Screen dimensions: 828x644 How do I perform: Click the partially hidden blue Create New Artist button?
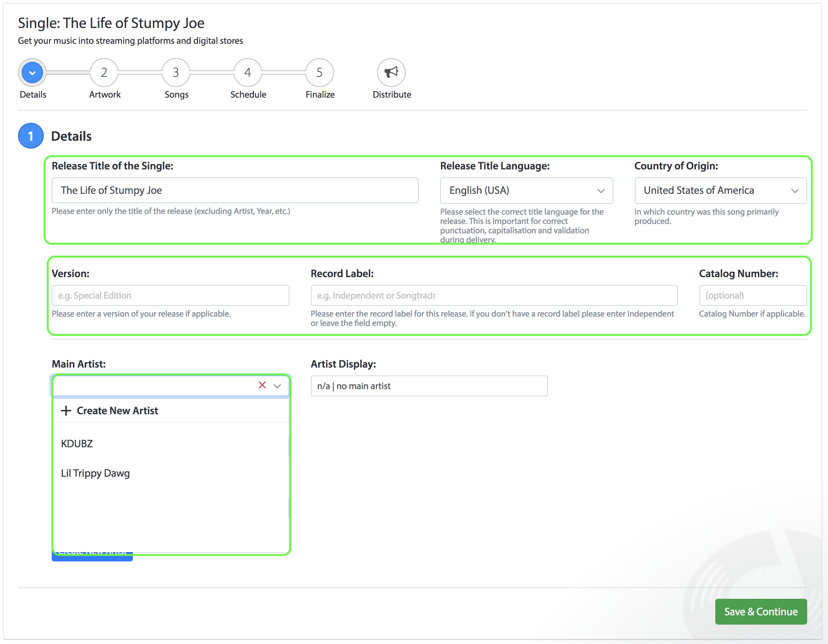pyautogui.click(x=92, y=556)
